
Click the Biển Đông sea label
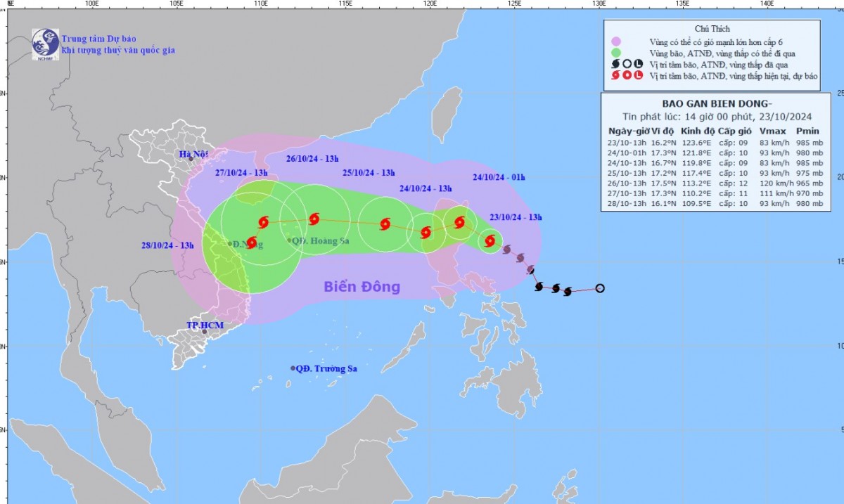pyautogui.click(x=362, y=286)
